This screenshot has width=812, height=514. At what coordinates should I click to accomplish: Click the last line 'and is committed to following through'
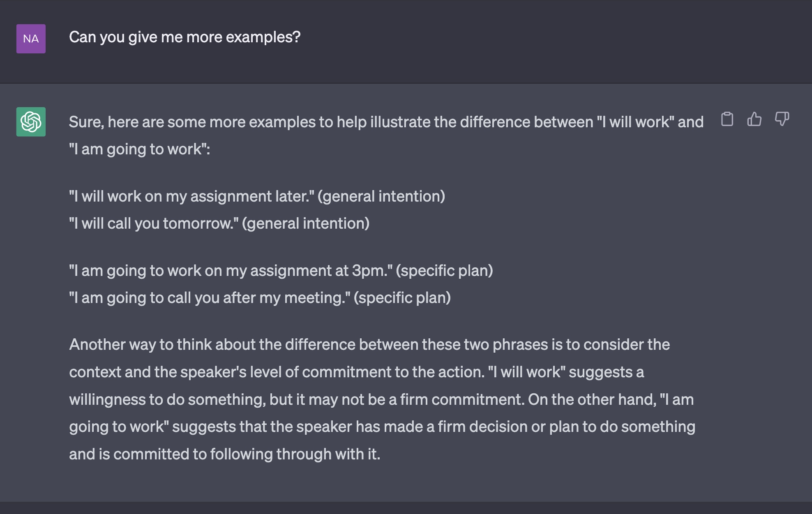[225, 454]
